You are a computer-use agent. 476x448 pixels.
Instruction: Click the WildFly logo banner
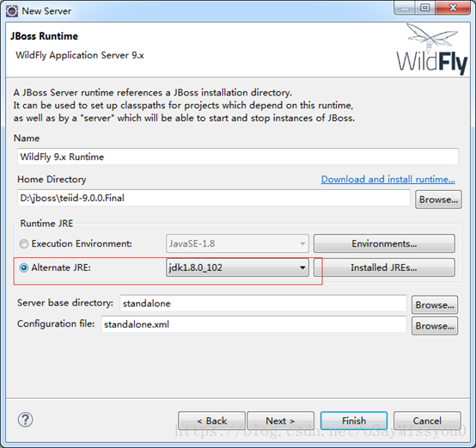point(431,50)
